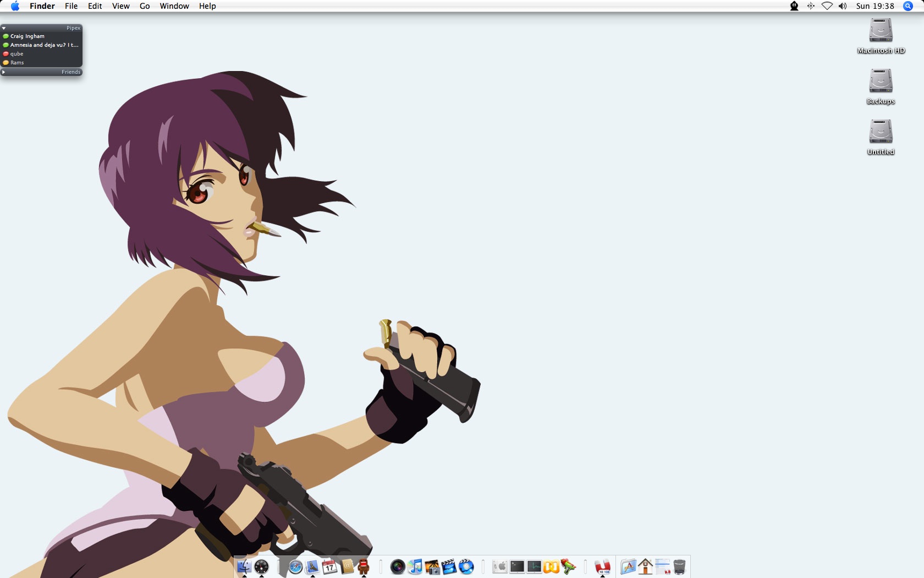
Task: Open the File menu
Action: [71, 6]
